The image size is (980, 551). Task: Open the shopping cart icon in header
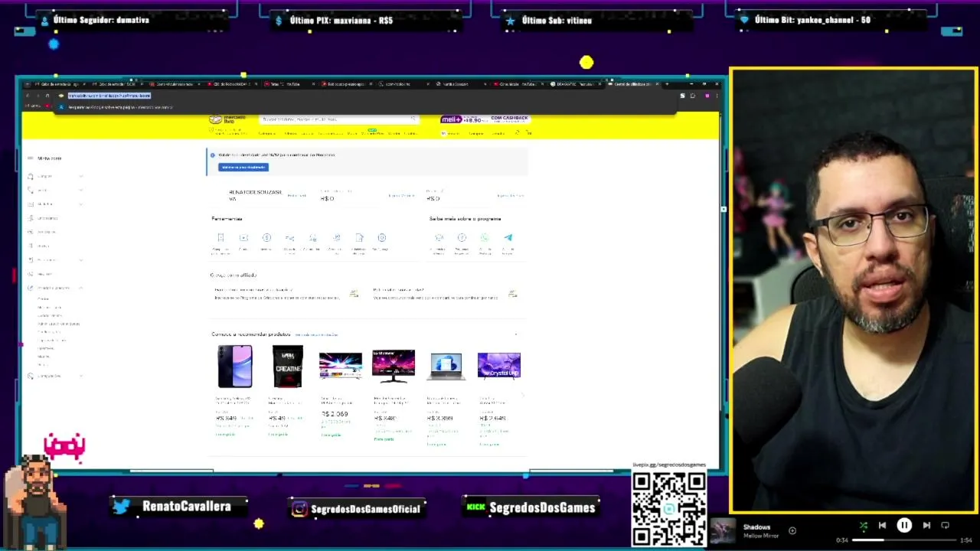(529, 133)
